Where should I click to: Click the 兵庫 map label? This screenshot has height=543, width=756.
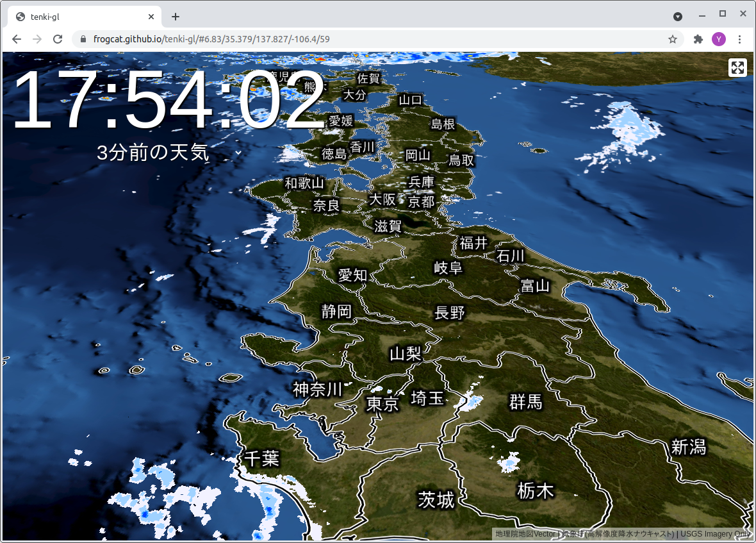coord(422,182)
